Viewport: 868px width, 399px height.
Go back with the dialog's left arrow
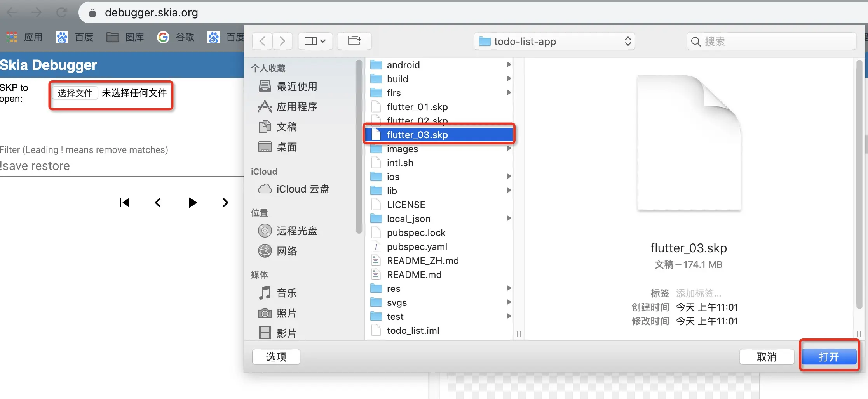[262, 41]
